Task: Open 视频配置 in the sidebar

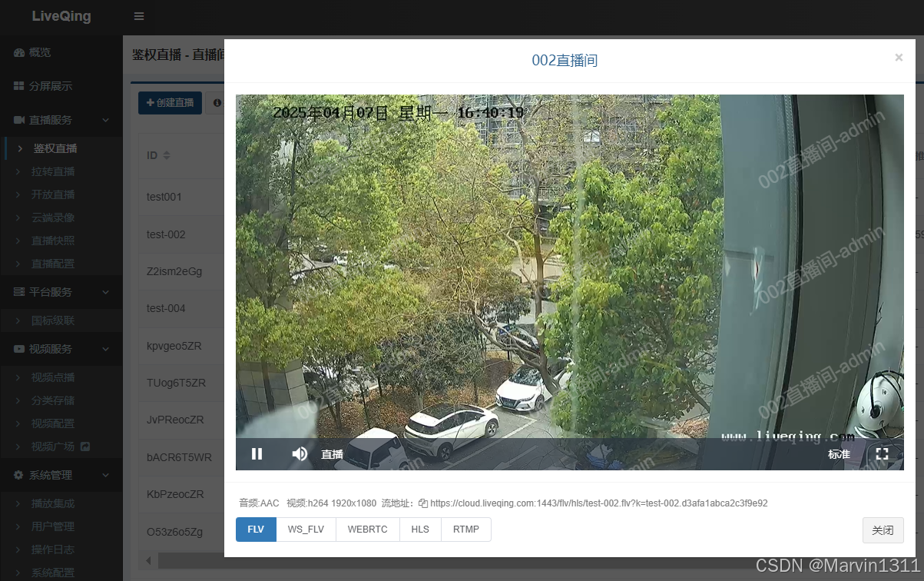Action: click(61, 423)
